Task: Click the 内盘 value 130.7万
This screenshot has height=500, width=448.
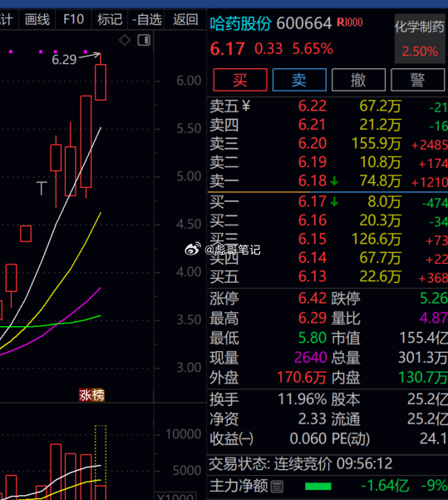Action: point(423,378)
